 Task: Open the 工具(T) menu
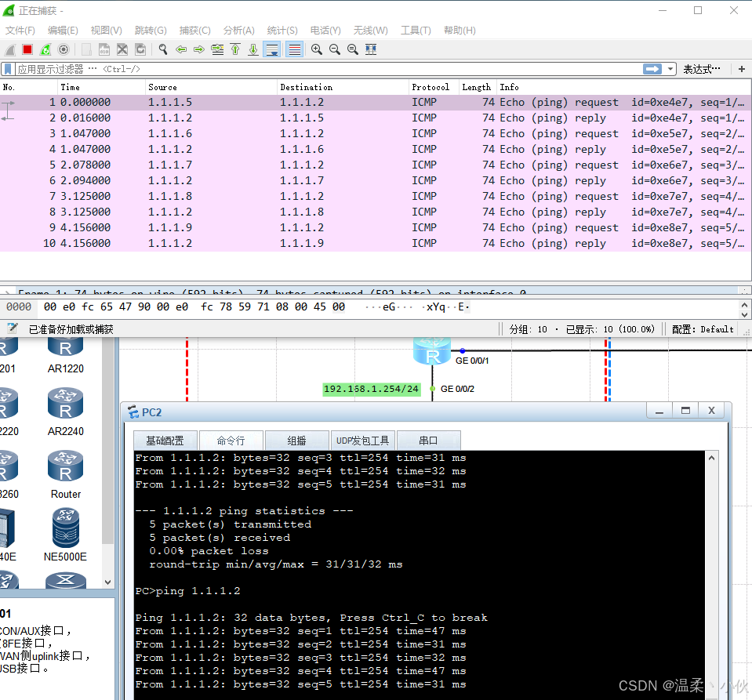point(416,31)
